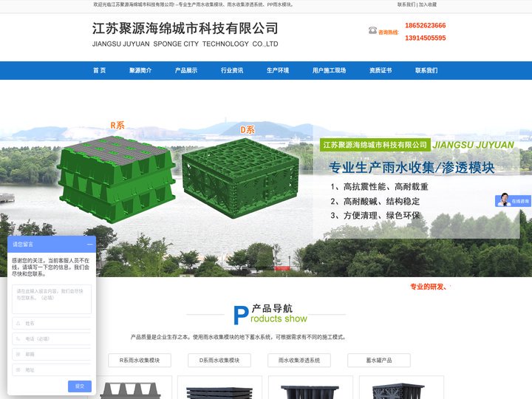
Task: Select 行业资讯 in the navigation bar
Action: [232, 71]
